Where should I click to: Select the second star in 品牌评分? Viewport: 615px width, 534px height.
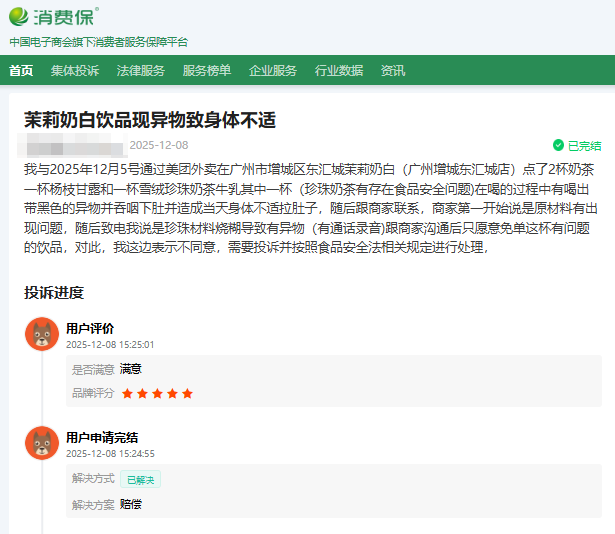(142, 394)
